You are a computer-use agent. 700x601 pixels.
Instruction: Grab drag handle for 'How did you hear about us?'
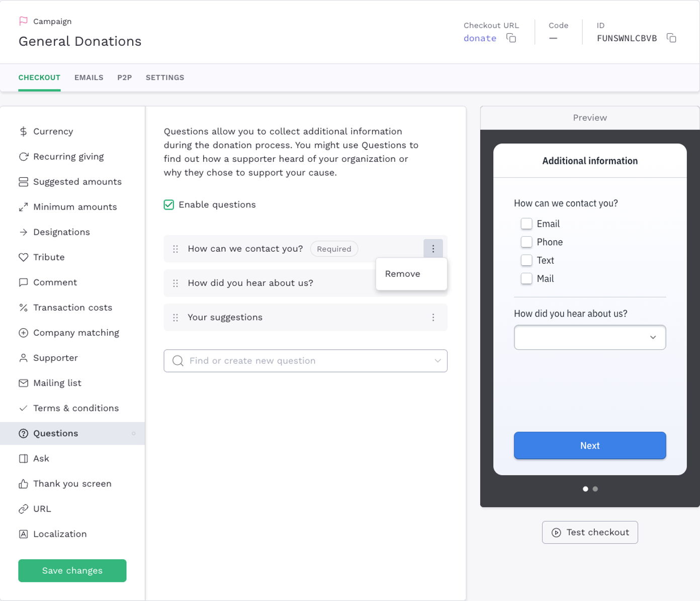pos(176,283)
